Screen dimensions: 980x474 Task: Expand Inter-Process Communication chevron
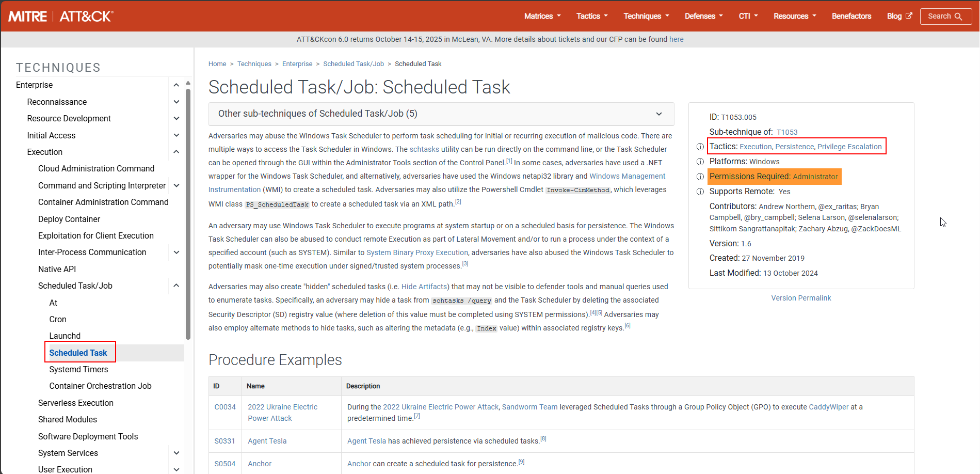pyautogui.click(x=176, y=252)
